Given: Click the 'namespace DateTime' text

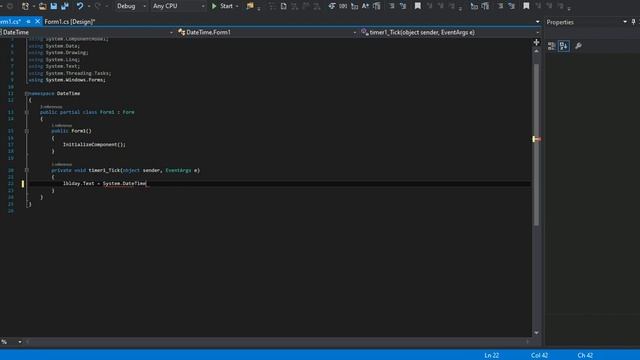Looking at the screenshot, I should (54, 93).
